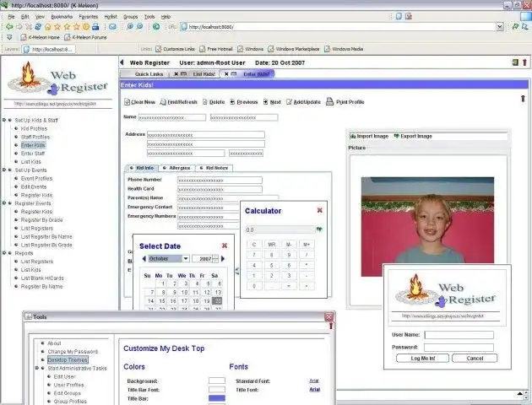
Task: Click the Phone Number field
Action: [x=220, y=180]
